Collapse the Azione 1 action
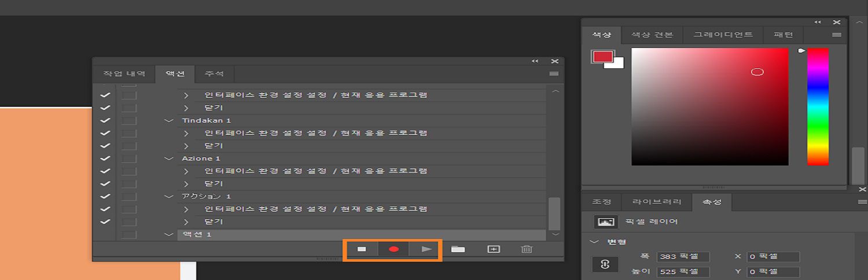The height and width of the screenshot is (280, 868). pos(169,158)
